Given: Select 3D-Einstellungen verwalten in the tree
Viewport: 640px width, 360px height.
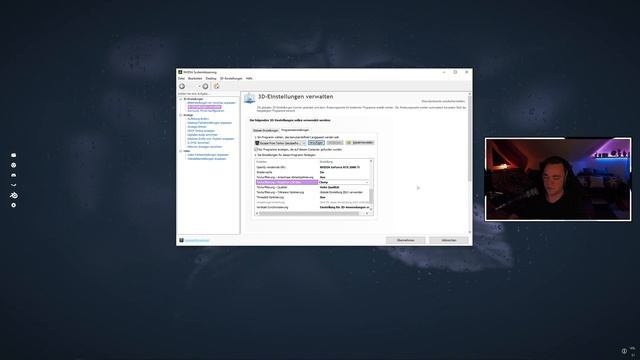Looking at the screenshot, I should 204,107.
